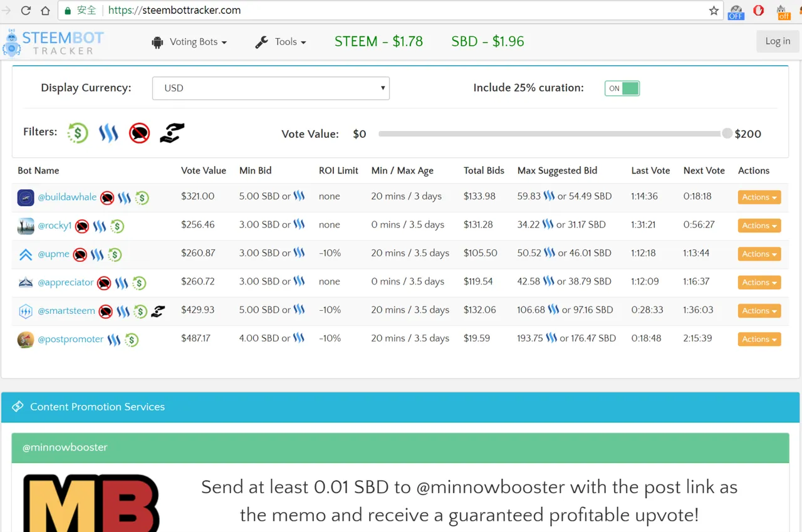Click the wrench icon beside Tools
The image size is (802, 532).
point(261,42)
